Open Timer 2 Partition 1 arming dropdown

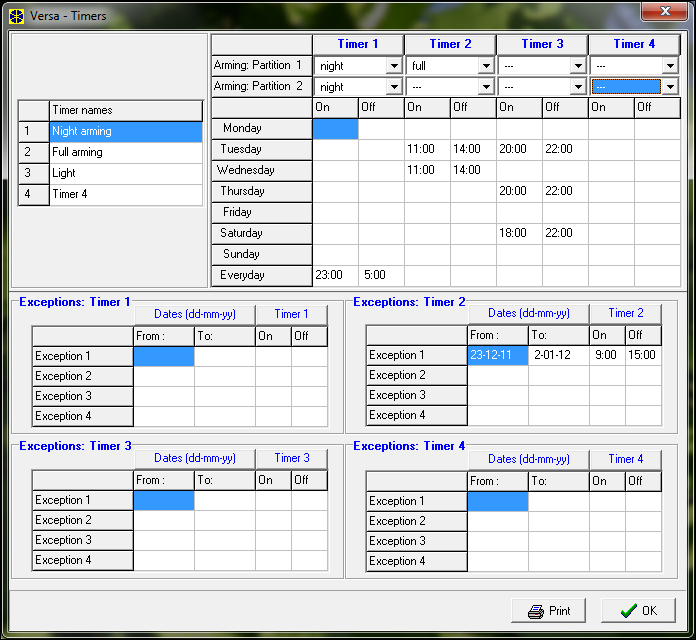[486, 66]
